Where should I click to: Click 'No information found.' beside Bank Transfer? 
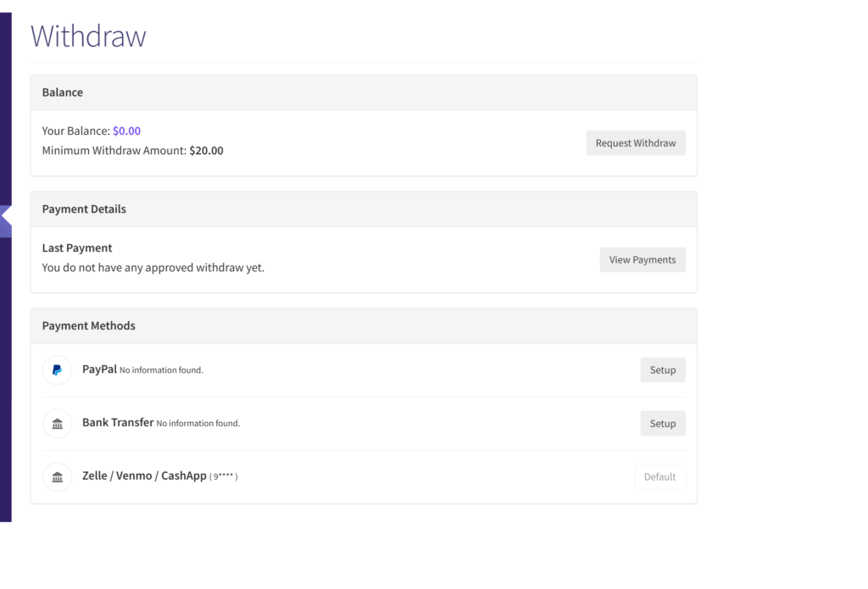point(198,424)
